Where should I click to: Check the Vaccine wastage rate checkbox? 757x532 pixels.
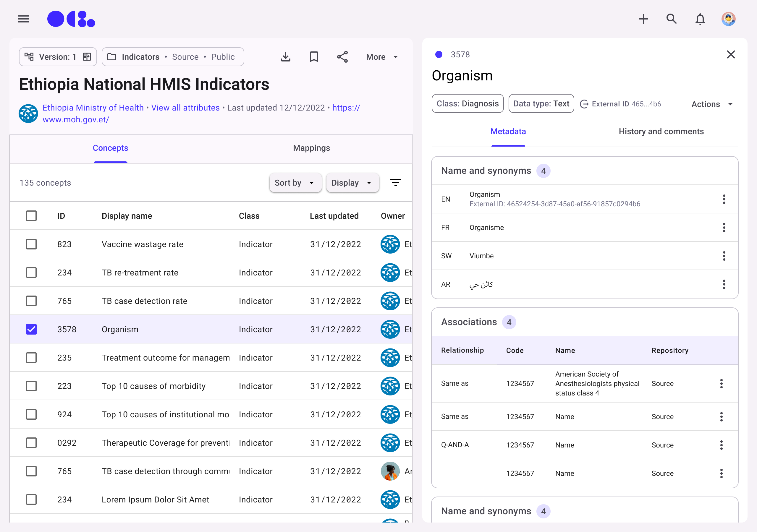click(31, 244)
